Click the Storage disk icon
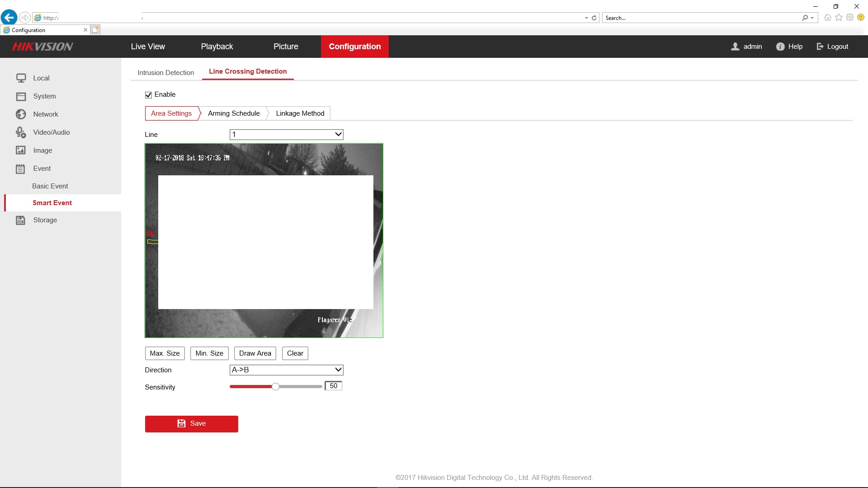This screenshot has height=488, width=868. click(x=21, y=220)
